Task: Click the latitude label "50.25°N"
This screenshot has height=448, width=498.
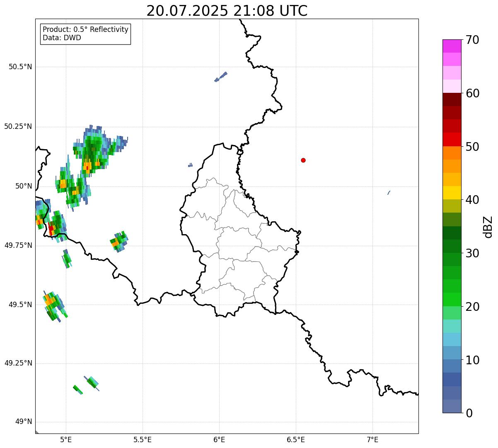Action: click(18, 127)
